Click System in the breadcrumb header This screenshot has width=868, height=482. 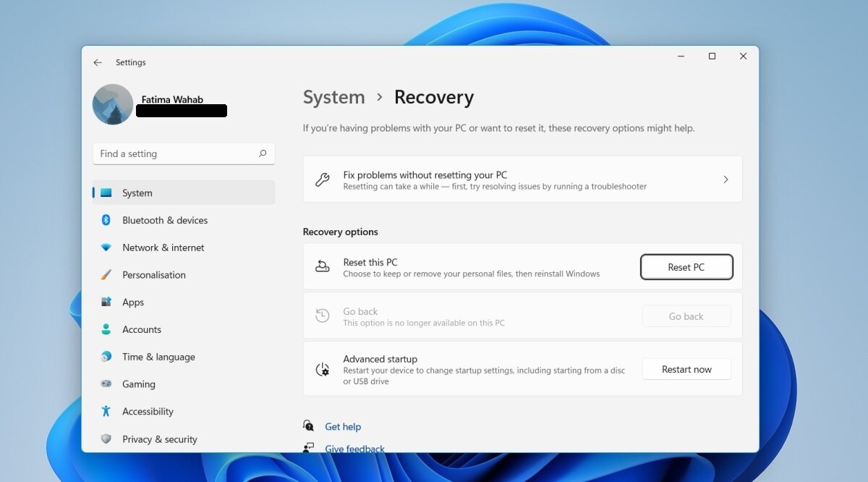click(333, 97)
